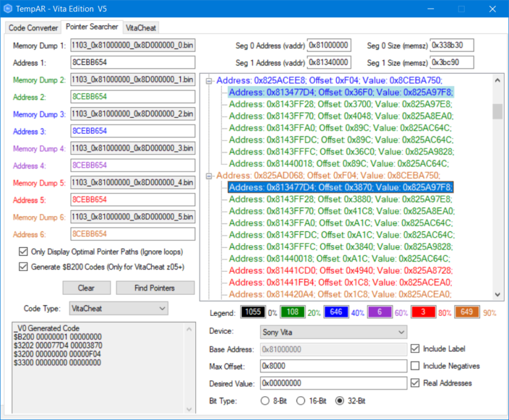Click the Memory Dump 3 file field
Viewport: 509px width, 420px height.
pos(133,114)
